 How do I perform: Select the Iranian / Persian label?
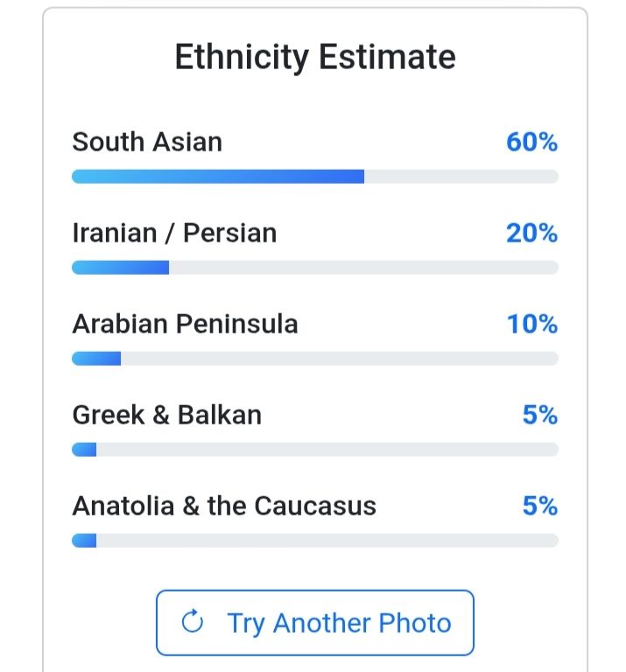click(x=174, y=233)
